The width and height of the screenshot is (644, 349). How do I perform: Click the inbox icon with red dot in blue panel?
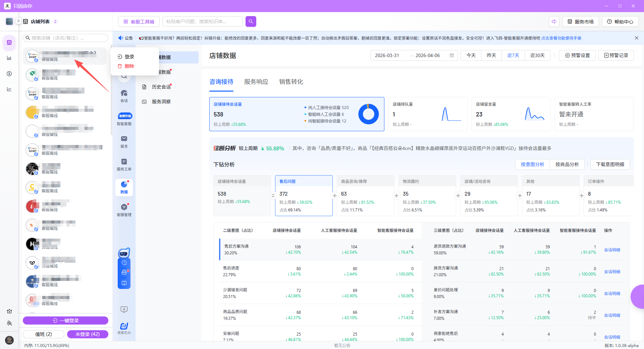(x=124, y=272)
